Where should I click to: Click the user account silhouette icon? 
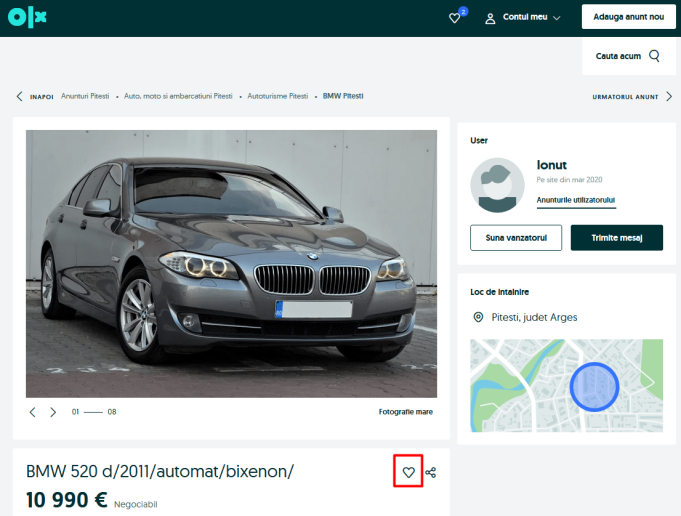pos(490,18)
